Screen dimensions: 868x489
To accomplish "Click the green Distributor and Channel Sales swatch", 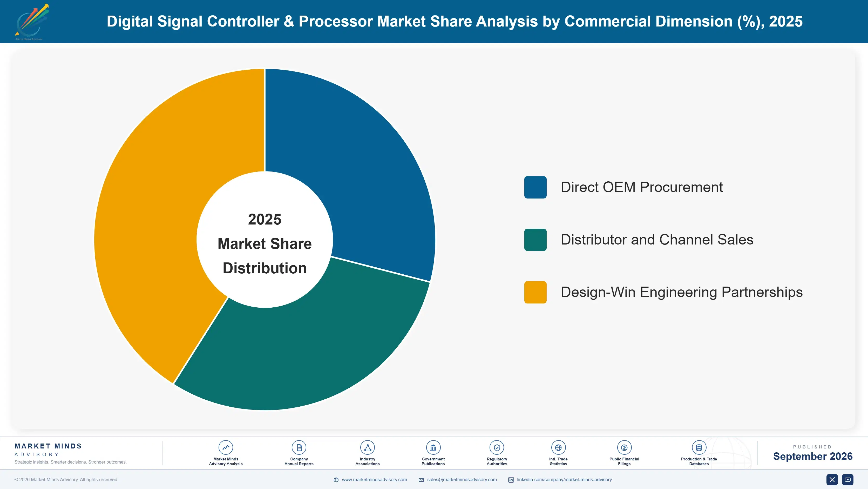I will (x=535, y=240).
